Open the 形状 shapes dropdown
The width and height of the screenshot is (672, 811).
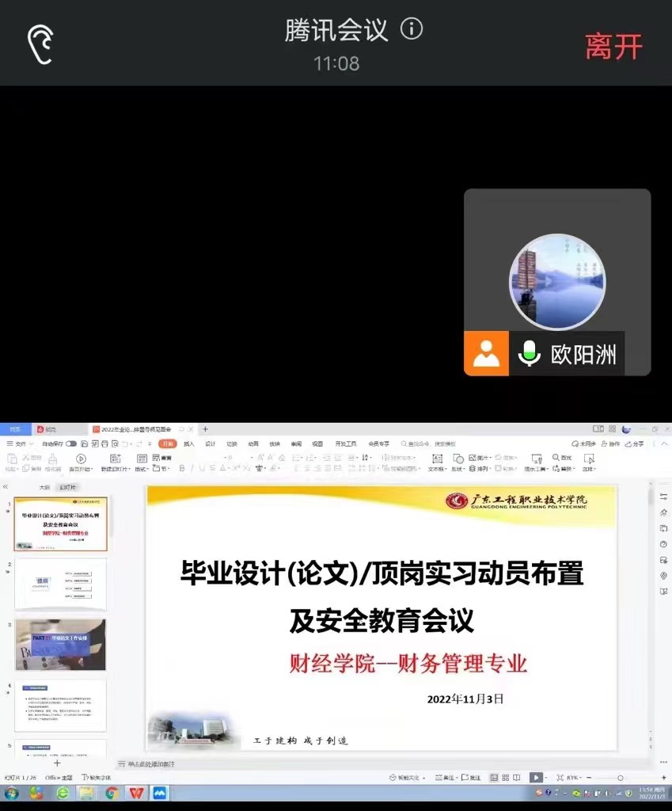pos(458,469)
